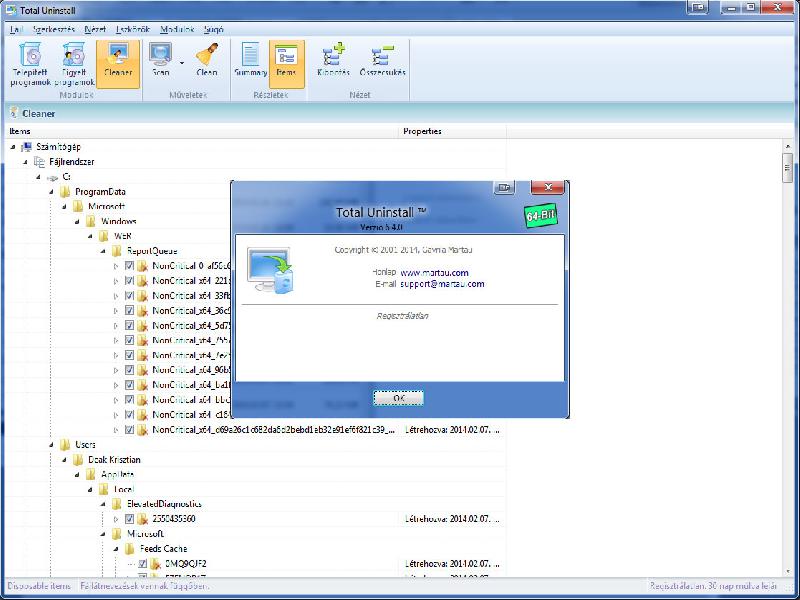Click the Total Uninstall title bar icon
The width and height of the screenshot is (800, 600).
coord(11,10)
